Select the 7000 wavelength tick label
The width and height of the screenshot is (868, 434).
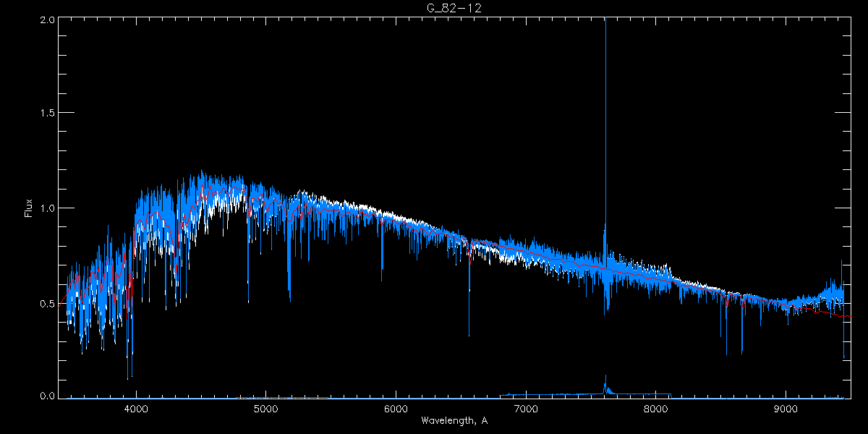526,409
